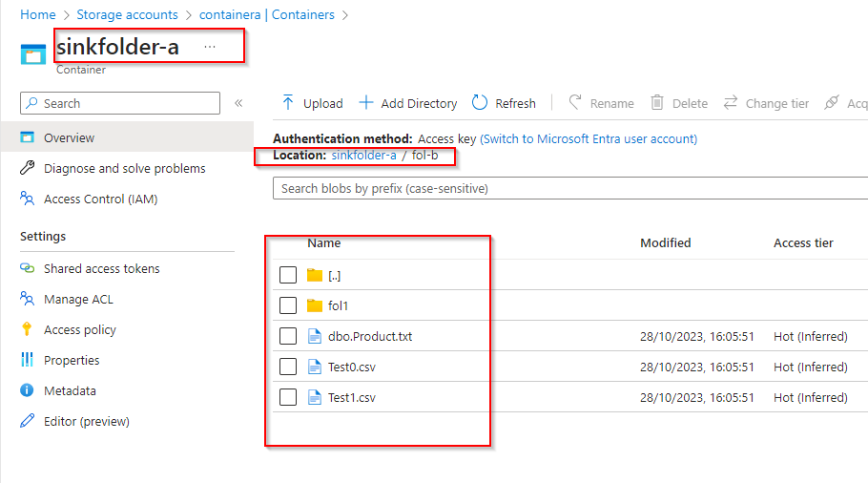Click the fol1 folder icon

tap(315, 305)
